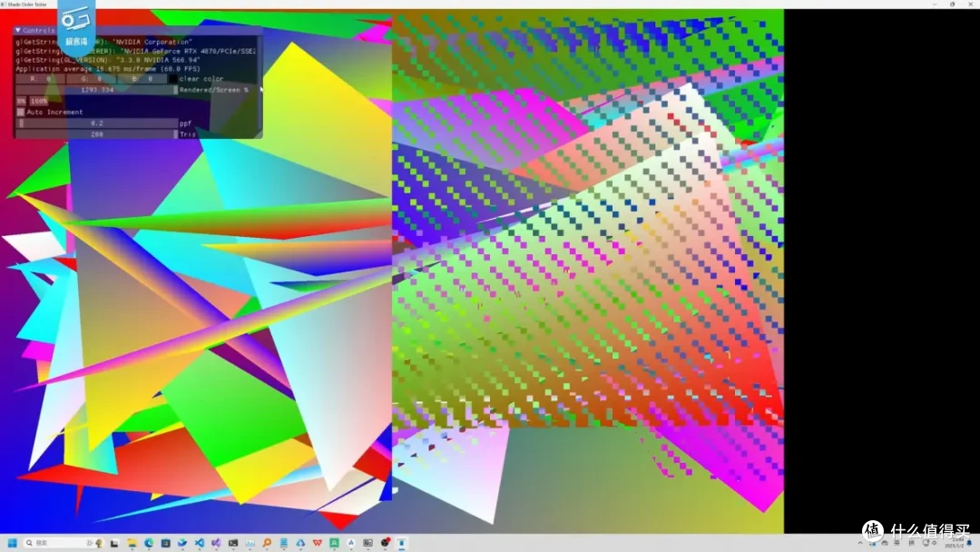Open the clear color swatch
Image resolution: width=980 pixels, height=552 pixels.
coord(172,79)
